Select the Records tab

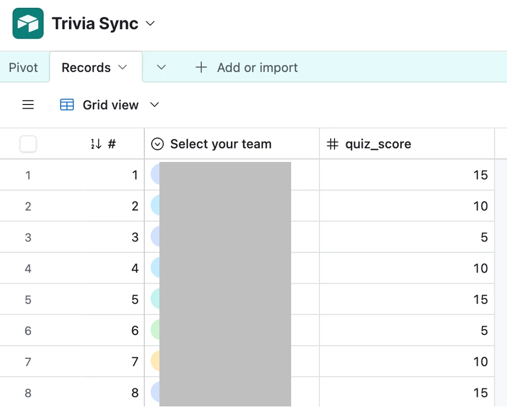[x=86, y=67]
